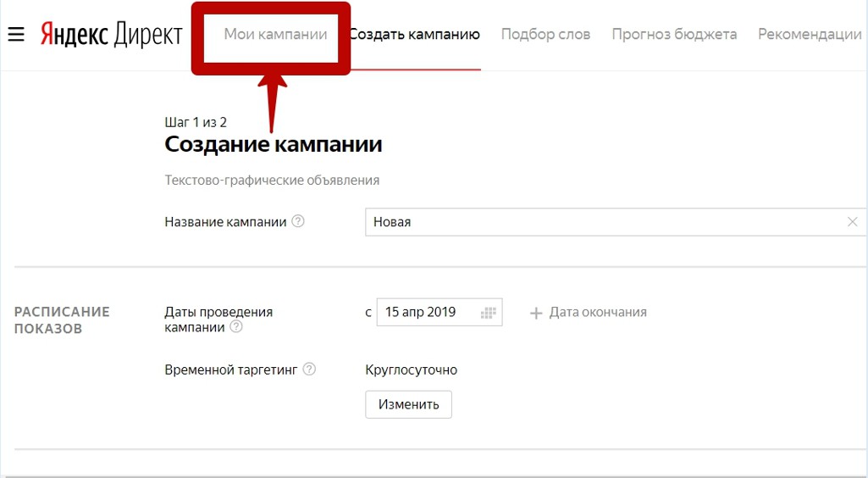Image resolution: width=868 pixels, height=478 pixels.
Task: Click the Создание кампании heading
Action: click(x=274, y=144)
